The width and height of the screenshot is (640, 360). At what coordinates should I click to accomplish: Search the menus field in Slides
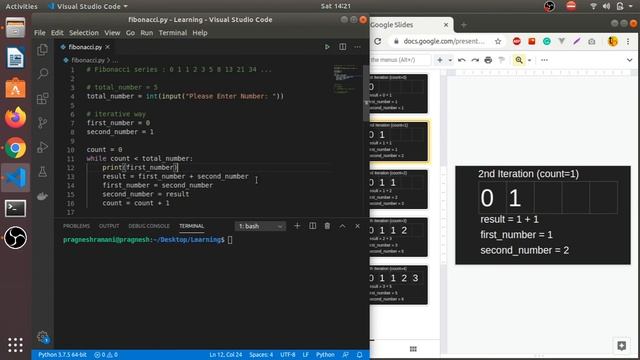[x=400, y=60]
